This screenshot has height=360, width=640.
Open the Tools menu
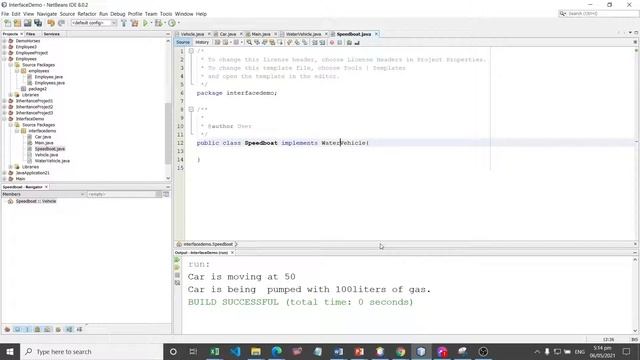click(166, 14)
